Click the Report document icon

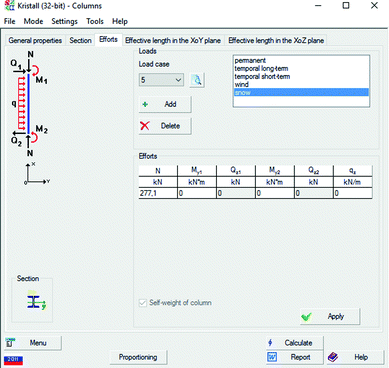tap(272, 357)
